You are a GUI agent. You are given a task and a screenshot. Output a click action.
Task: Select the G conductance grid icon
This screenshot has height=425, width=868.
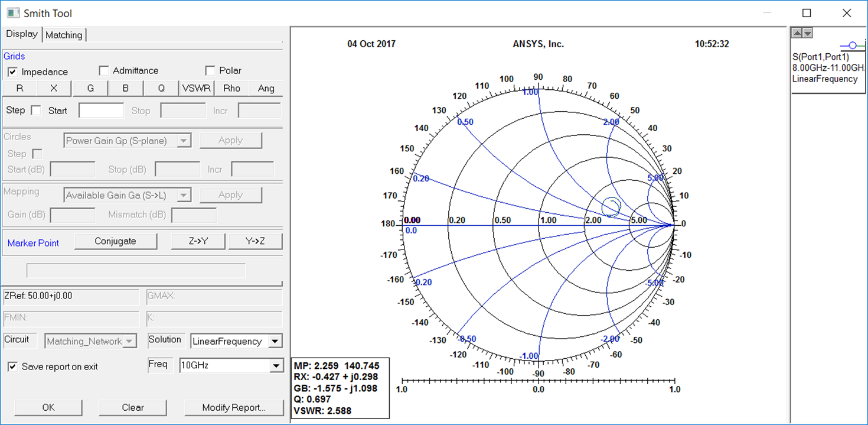[89, 87]
